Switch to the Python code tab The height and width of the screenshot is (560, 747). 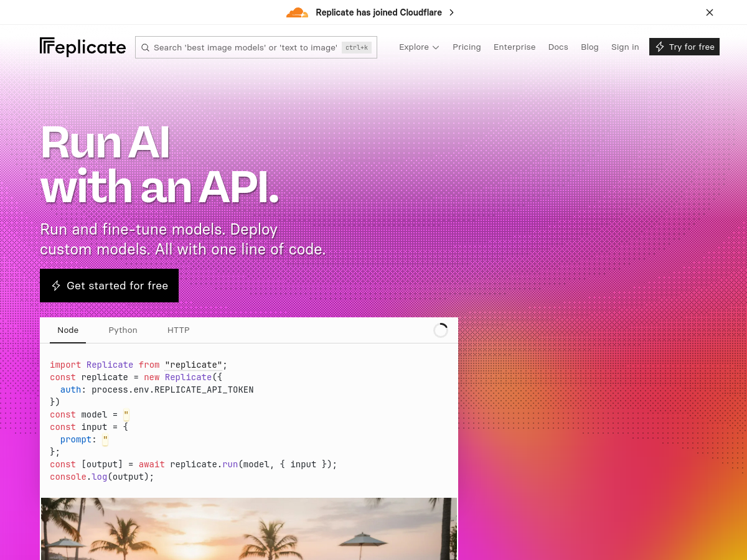123,330
